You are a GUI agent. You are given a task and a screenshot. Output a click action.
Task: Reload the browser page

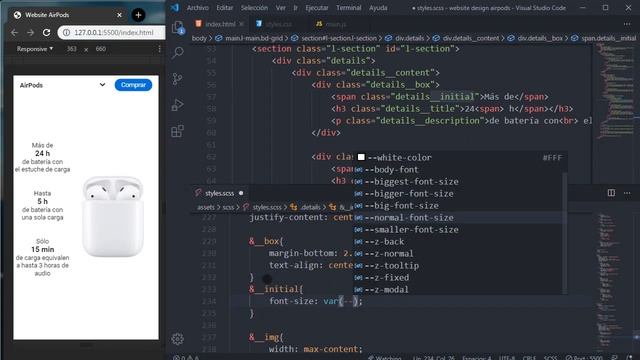point(47,32)
